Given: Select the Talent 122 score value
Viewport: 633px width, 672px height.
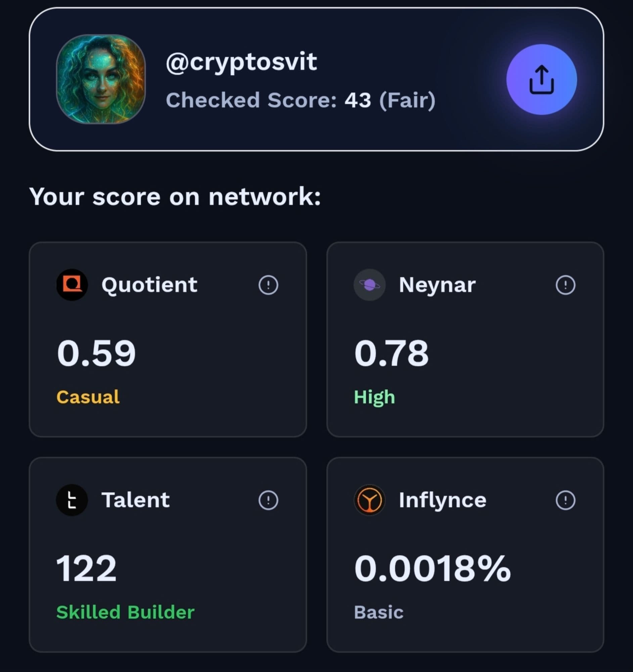Looking at the screenshot, I should [x=87, y=569].
